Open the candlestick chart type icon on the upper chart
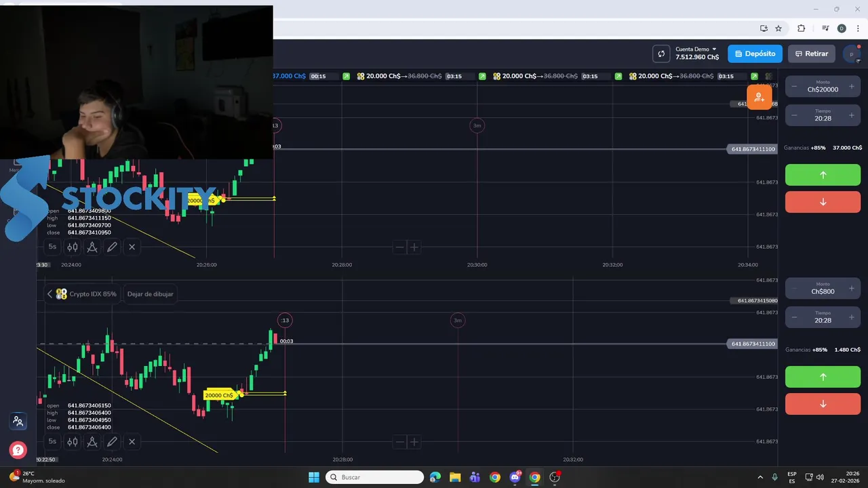The image size is (868, 488). (x=72, y=247)
